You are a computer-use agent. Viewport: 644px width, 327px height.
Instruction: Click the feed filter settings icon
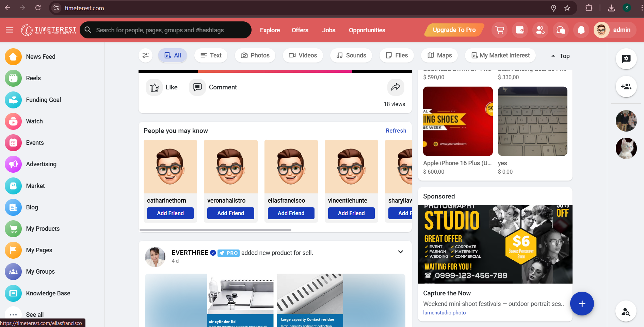146,55
